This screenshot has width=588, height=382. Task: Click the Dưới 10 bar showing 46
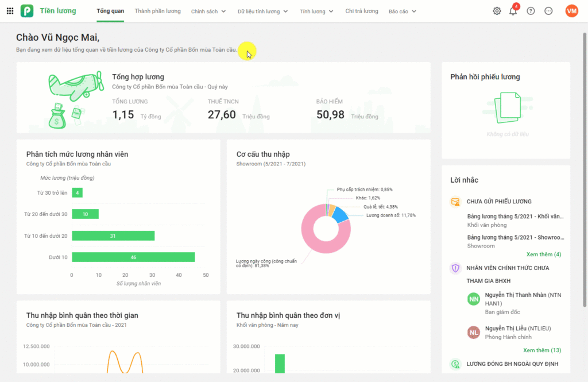click(133, 257)
